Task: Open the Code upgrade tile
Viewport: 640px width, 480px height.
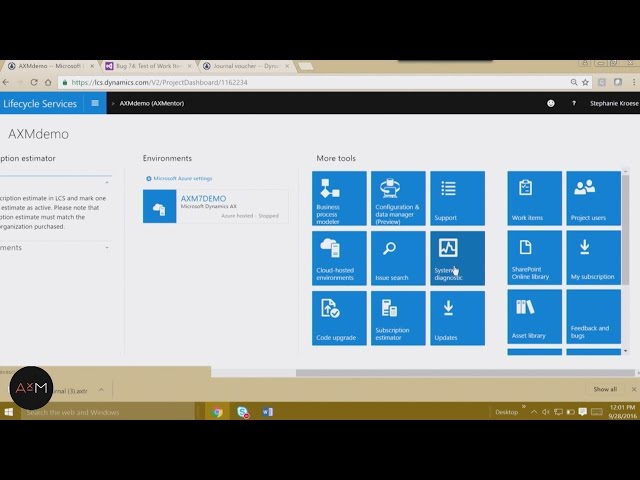Action: point(339,318)
